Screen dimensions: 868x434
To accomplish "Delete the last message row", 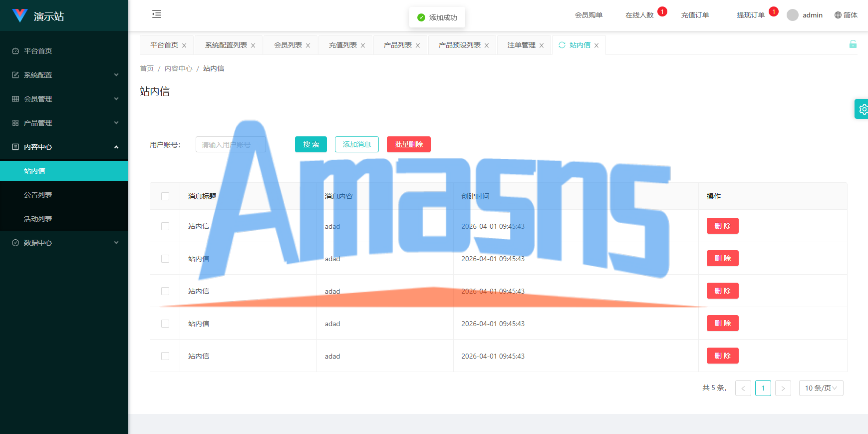I will pos(723,356).
